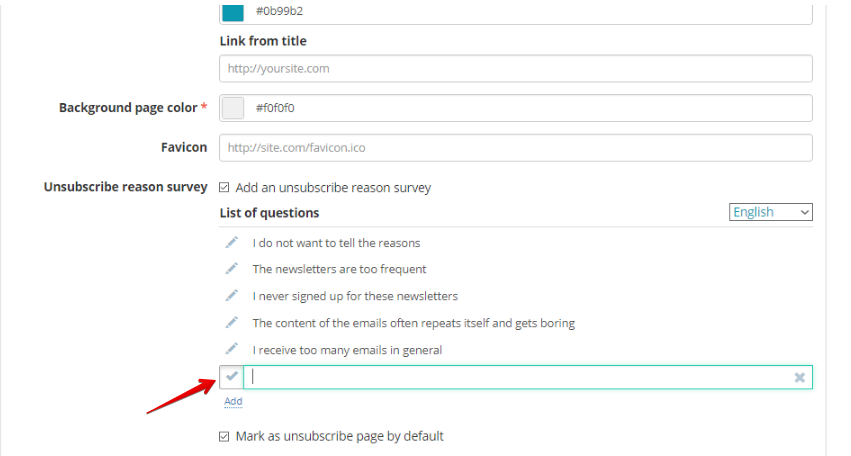Uncheck 'Mark as unsubscribe page by default'
The image size is (851, 456).
[x=224, y=436]
